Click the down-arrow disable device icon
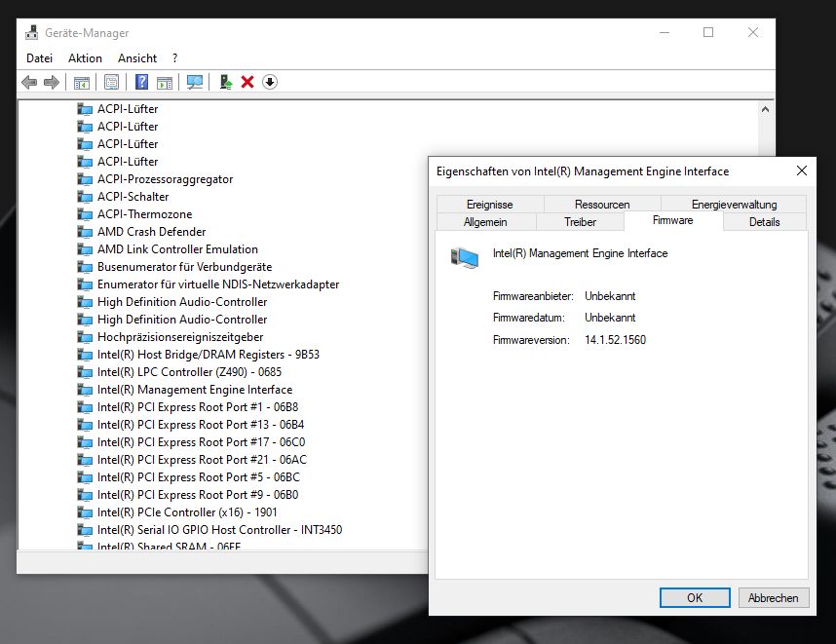The width and height of the screenshot is (836, 644). (x=270, y=82)
